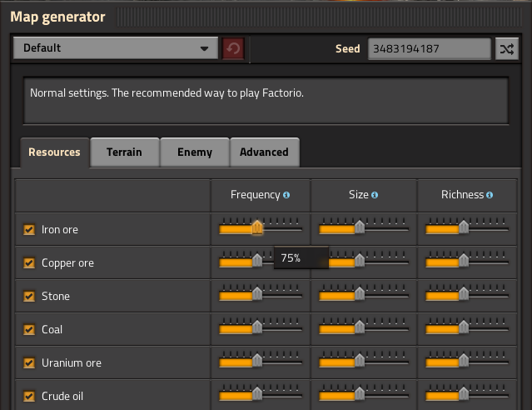Image resolution: width=532 pixels, height=410 pixels.
Task: Open the Default preset dropdown
Action: 116,48
